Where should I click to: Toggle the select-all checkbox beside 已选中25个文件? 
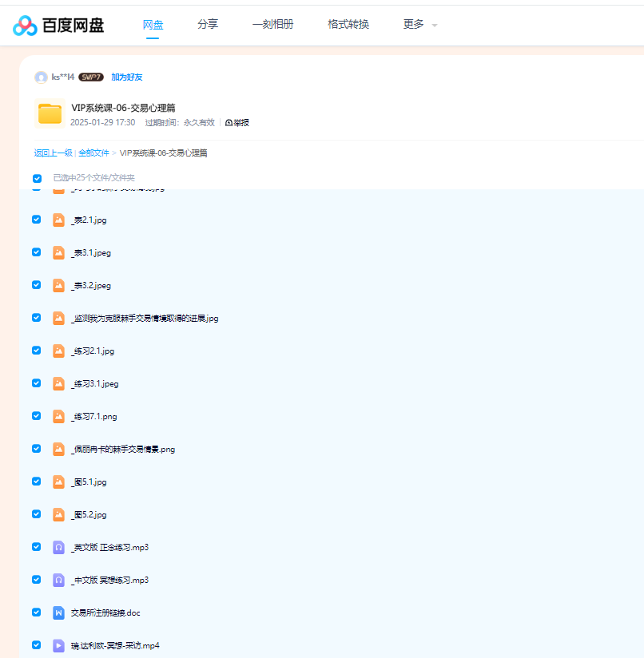pyautogui.click(x=37, y=178)
